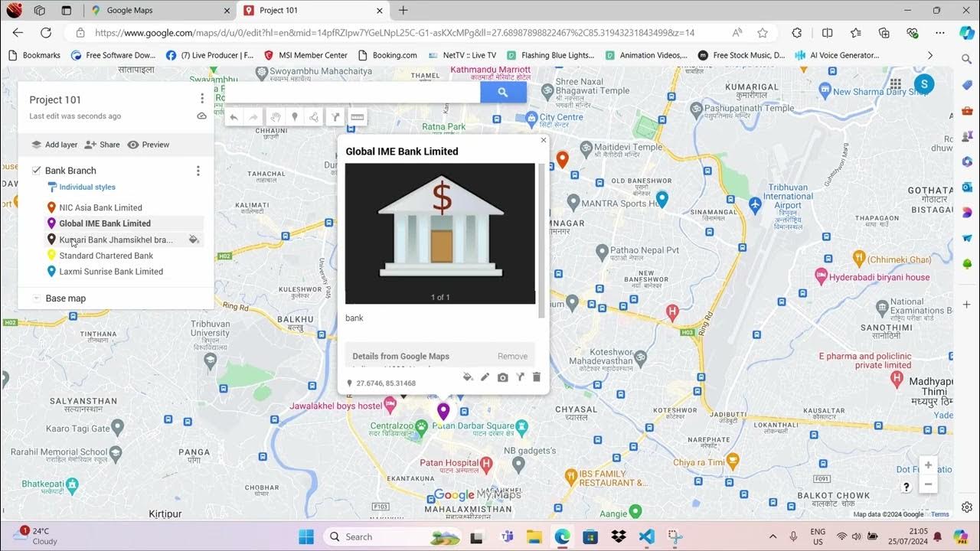Select the Draw a line tool
The height and width of the screenshot is (551, 980).
tap(314, 117)
